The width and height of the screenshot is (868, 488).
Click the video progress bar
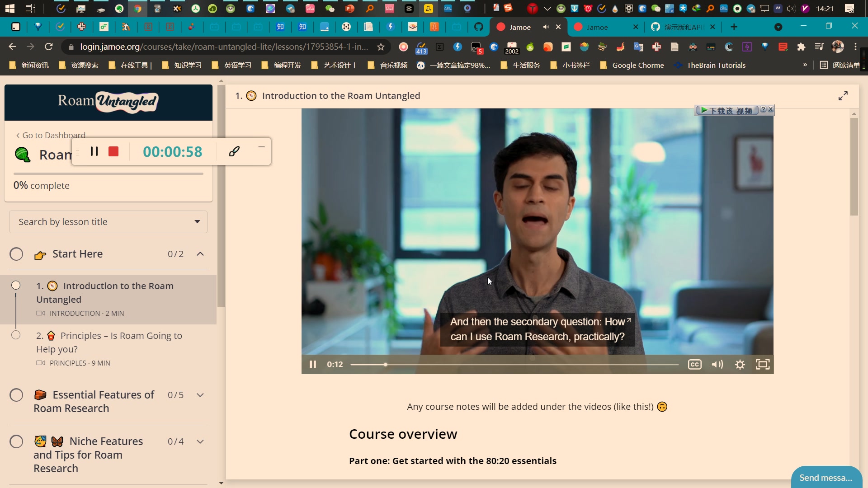click(x=514, y=364)
